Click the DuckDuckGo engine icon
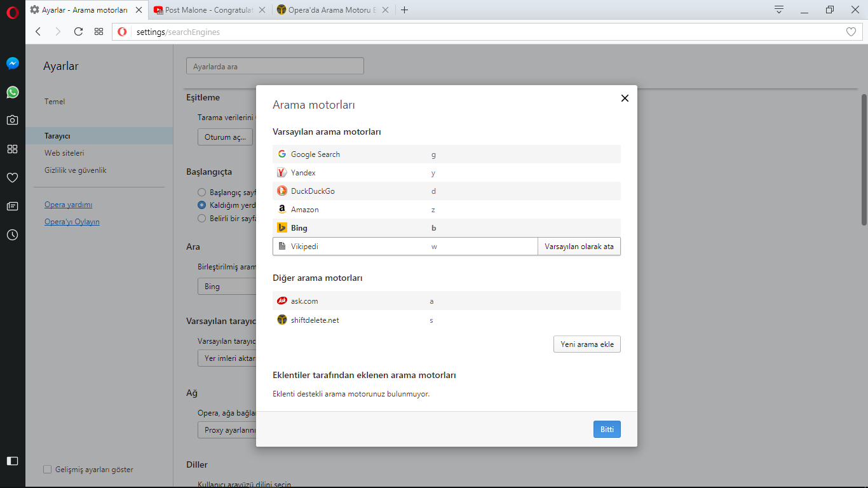Image resolution: width=868 pixels, height=488 pixels. tap(282, 191)
